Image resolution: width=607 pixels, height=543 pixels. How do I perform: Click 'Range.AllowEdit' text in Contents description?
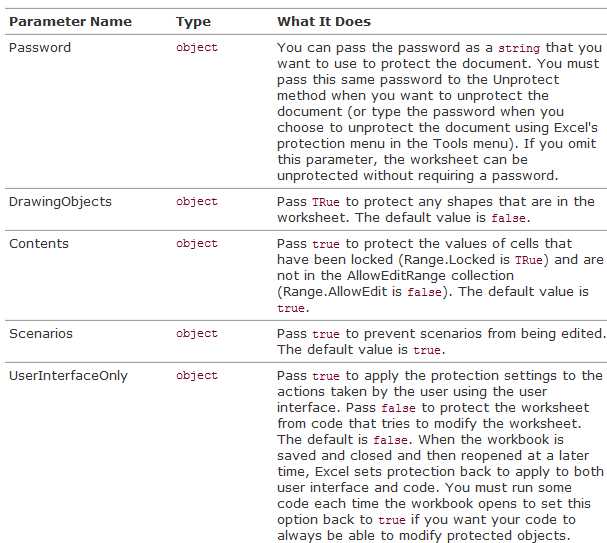[335, 292]
